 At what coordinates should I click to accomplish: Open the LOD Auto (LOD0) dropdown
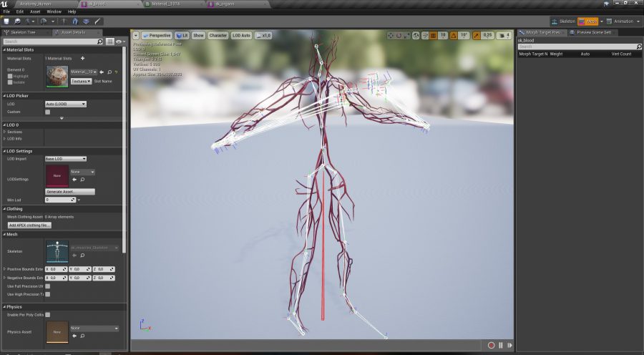66,104
